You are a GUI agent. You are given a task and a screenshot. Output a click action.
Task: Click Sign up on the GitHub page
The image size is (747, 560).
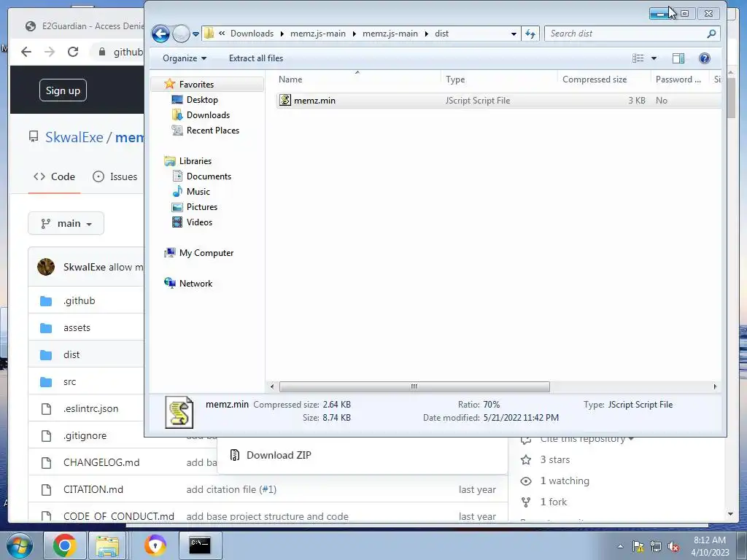[x=63, y=90]
